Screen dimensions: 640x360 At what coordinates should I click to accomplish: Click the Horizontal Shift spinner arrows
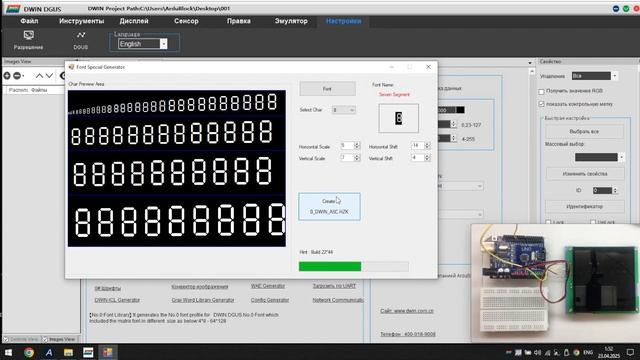point(427,146)
